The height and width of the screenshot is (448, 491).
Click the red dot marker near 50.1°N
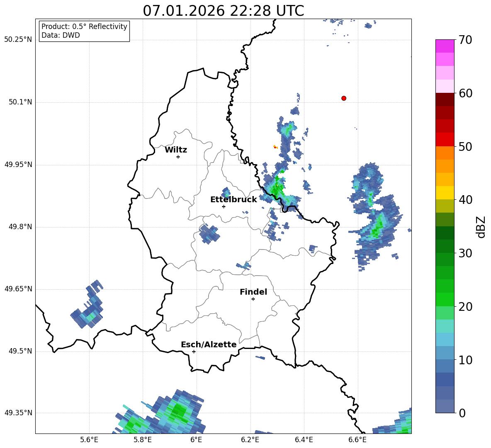(344, 98)
